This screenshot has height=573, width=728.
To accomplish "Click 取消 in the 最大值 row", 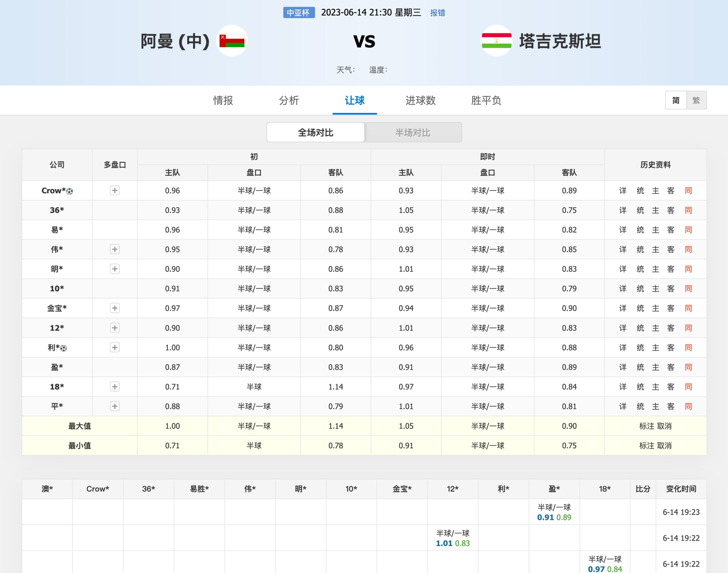I will [x=664, y=426].
